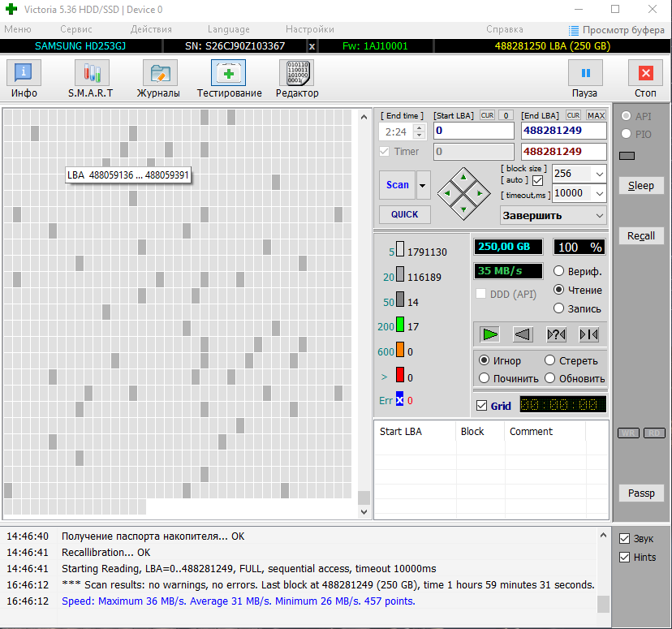The image size is (672, 629).
Task: Click the RD indicator
Action: pos(654,433)
